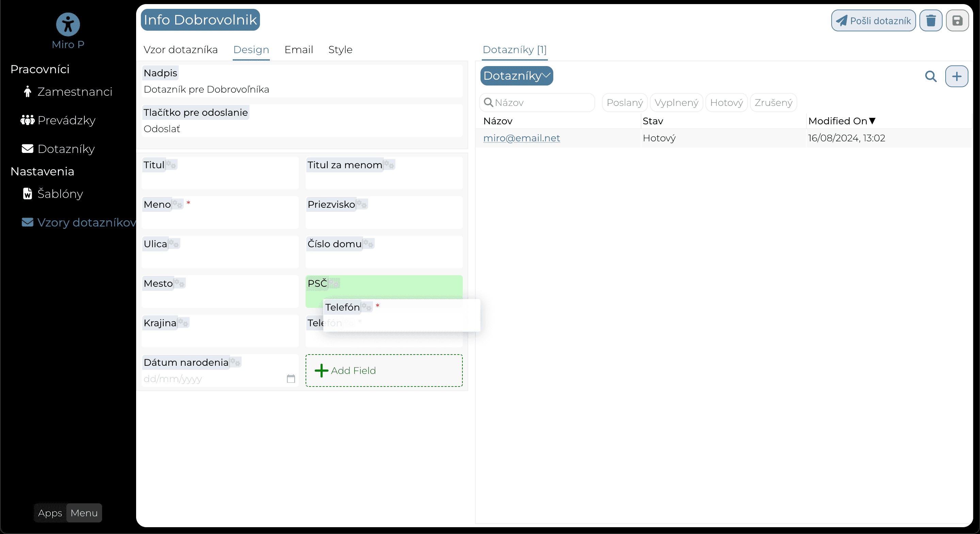The height and width of the screenshot is (534, 980).
Task: Click the plus add dotazník button
Action: pos(957,77)
